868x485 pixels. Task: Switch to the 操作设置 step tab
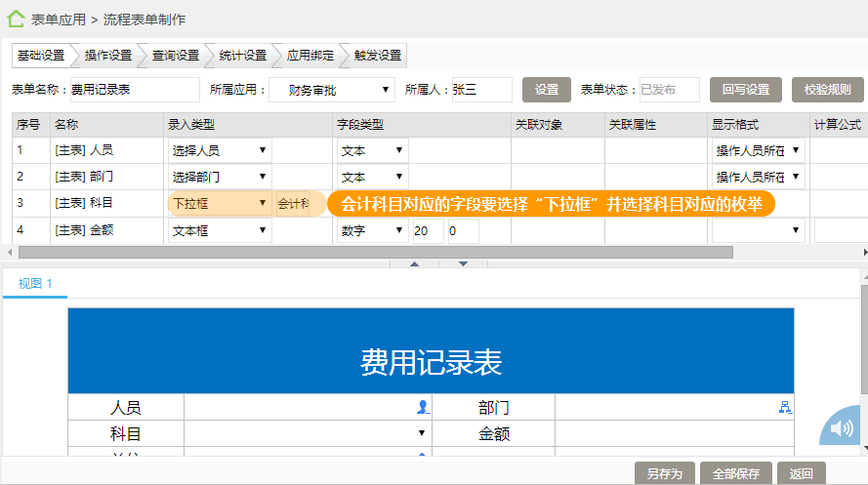pyautogui.click(x=107, y=56)
